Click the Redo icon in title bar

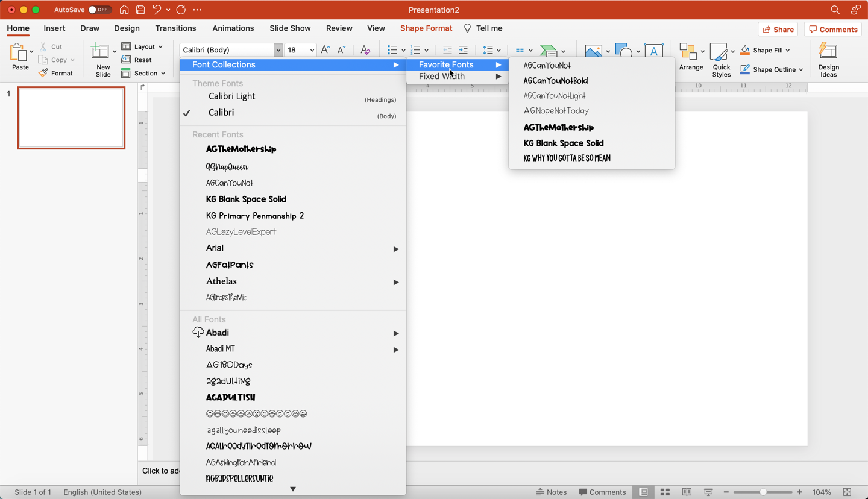181,10
